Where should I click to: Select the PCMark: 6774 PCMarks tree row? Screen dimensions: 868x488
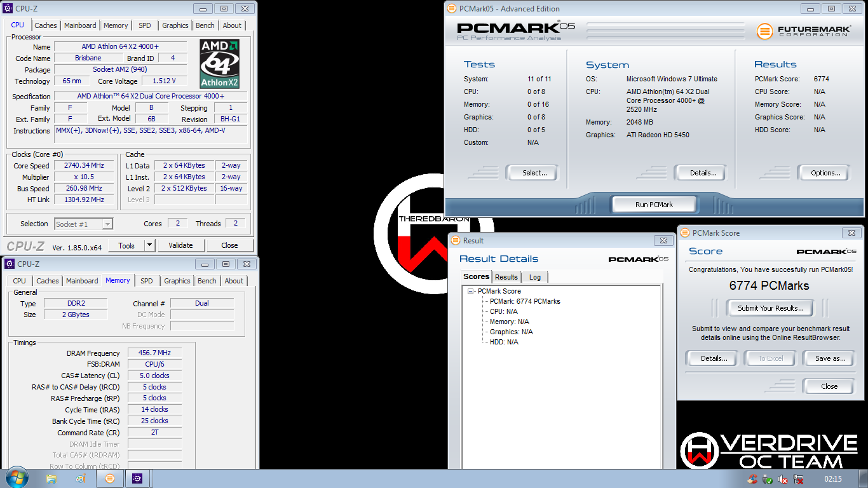(525, 301)
